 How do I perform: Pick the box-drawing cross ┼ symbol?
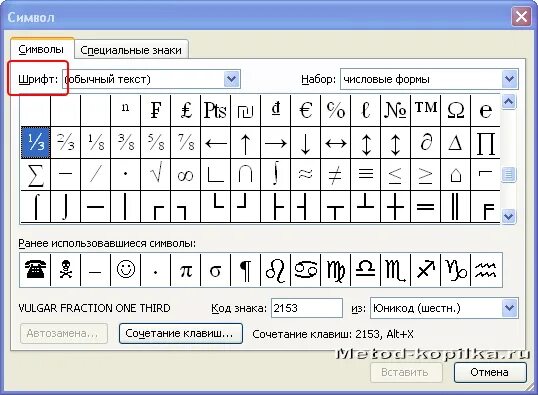click(x=396, y=207)
